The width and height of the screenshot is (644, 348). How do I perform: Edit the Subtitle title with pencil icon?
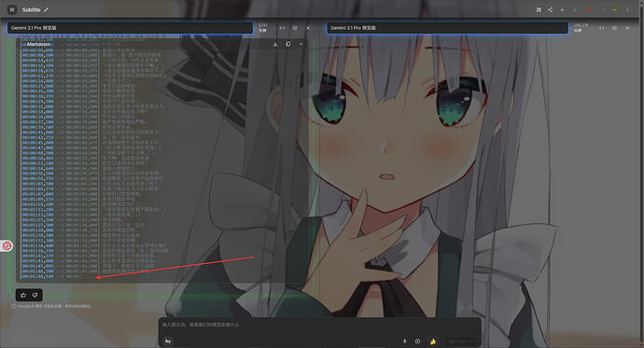(46, 10)
